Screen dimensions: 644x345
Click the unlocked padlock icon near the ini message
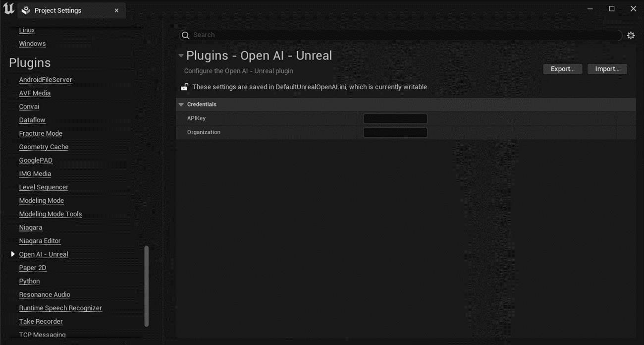tap(184, 86)
